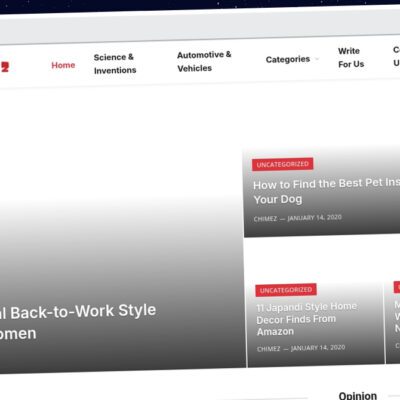The image size is (400, 400).
Task: Open 11 Japandi Style Home Decor article
Action: pyautogui.click(x=307, y=319)
